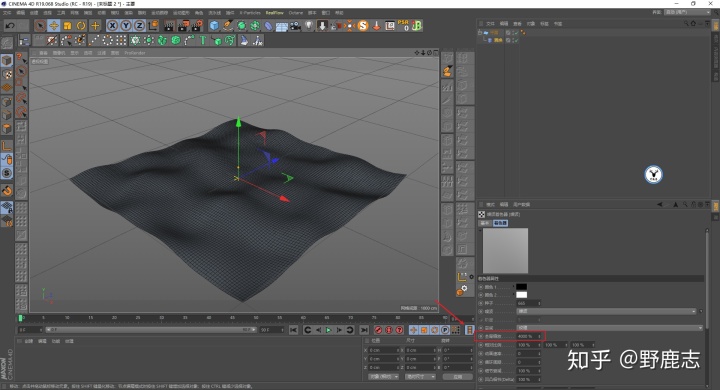Add MoGraph Text T icon

point(202,40)
